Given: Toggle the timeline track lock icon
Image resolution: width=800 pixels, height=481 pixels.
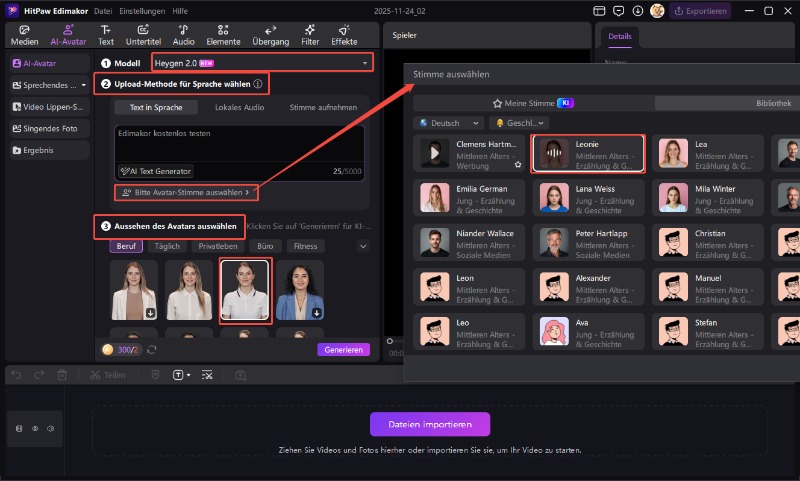Looking at the screenshot, I should pos(19,429).
